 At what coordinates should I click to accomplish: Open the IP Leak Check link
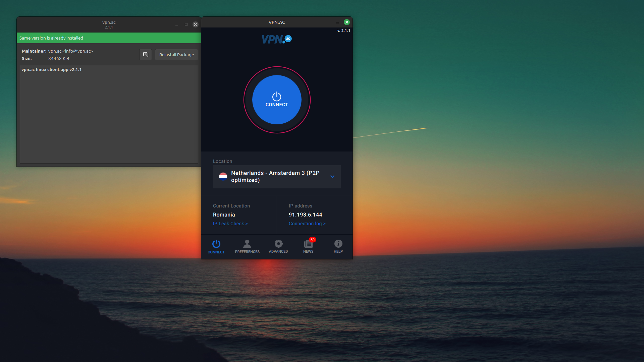tap(230, 224)
